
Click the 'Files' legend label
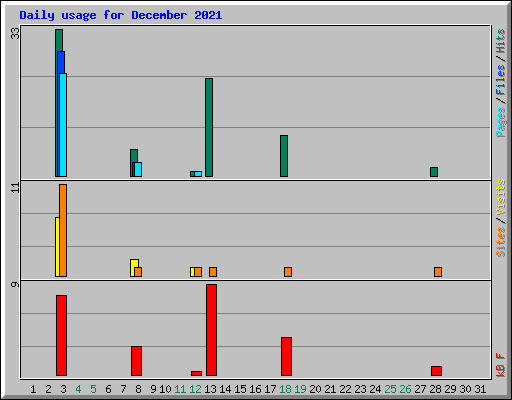(x=501, y=80)
